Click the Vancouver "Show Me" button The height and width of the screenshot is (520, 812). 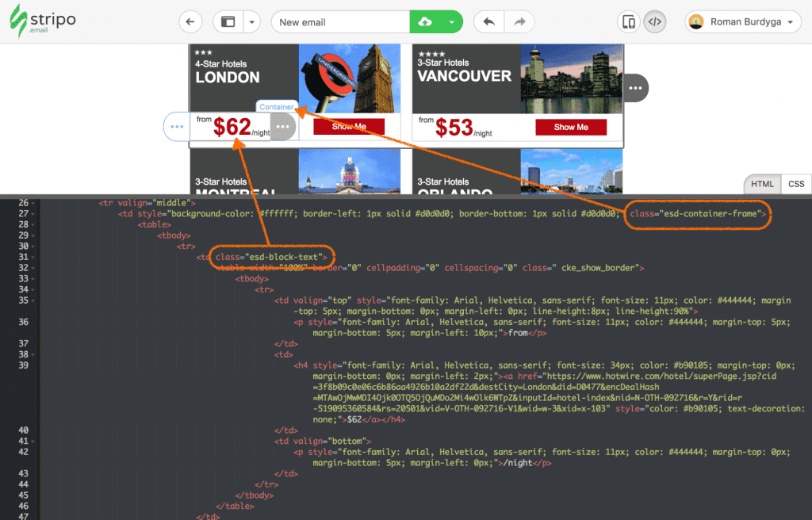click(x=571, y=127)
